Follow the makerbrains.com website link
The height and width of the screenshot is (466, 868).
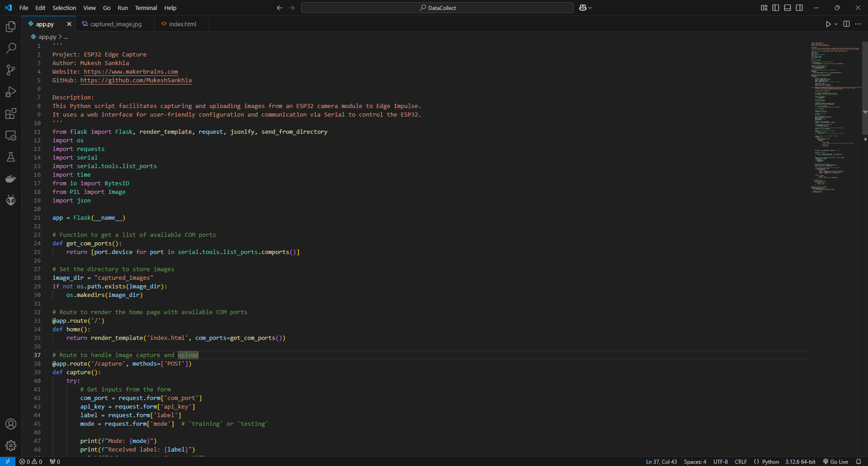pos(131,71)
